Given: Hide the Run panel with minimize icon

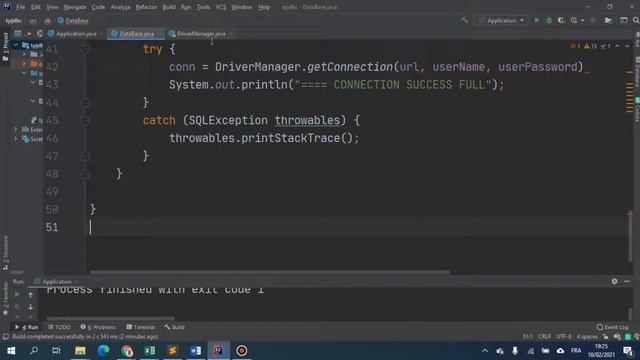Looking at the screenshot, I should pos(627,281).
